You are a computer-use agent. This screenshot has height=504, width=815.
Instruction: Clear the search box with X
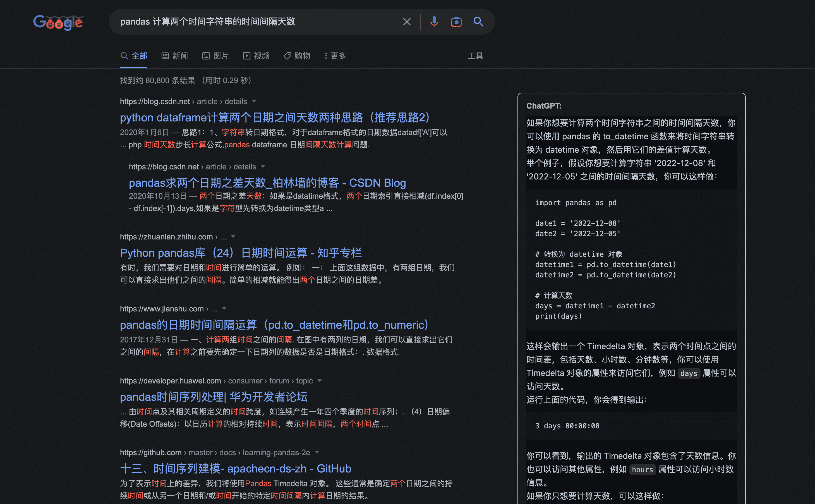407,22
